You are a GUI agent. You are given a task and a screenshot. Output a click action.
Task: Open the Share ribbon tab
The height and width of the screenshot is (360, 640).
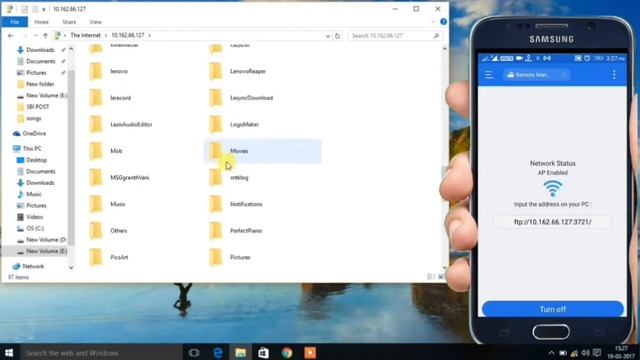tap(69, 22)
